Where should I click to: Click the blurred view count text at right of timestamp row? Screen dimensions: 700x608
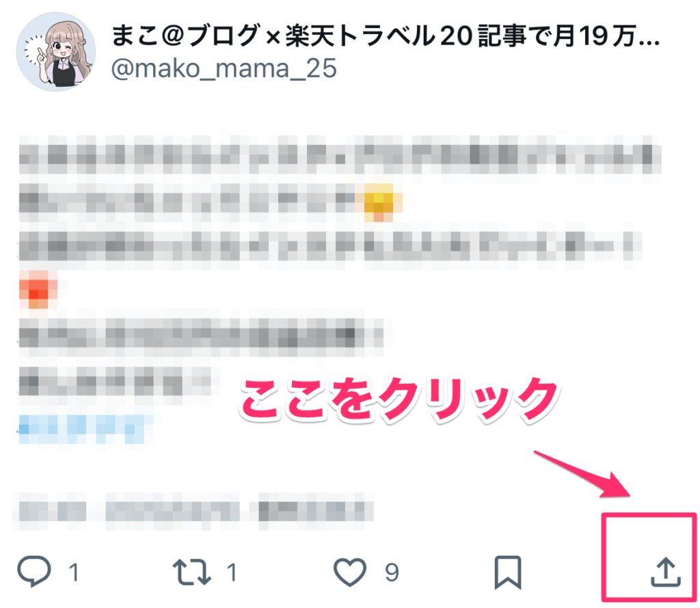coord(316,511)
